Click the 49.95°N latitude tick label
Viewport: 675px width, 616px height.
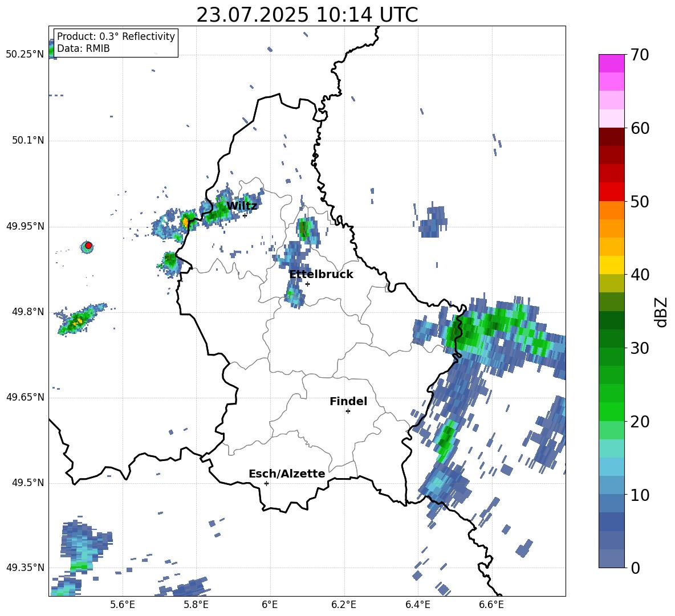25,226
